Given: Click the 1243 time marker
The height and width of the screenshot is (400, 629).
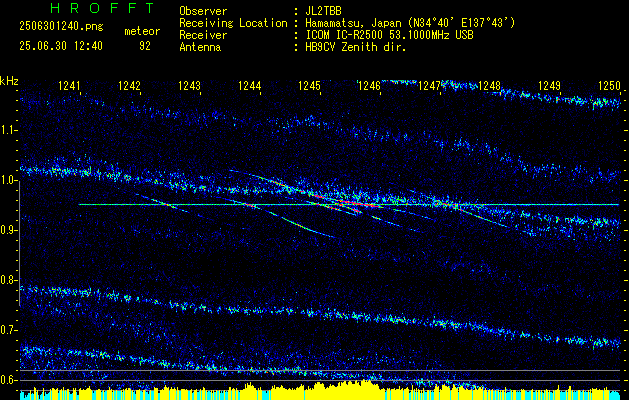Looking at the screenshot, I should 189,86.
